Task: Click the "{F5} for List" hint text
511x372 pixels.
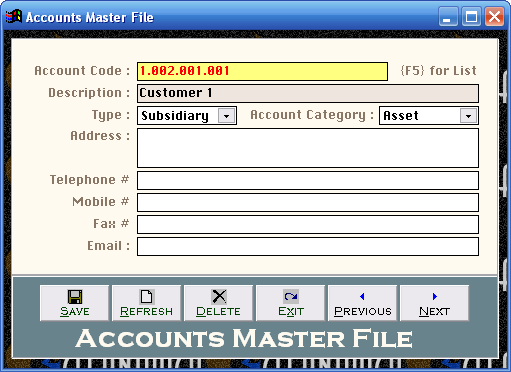Action: click(x=438, y=71)
